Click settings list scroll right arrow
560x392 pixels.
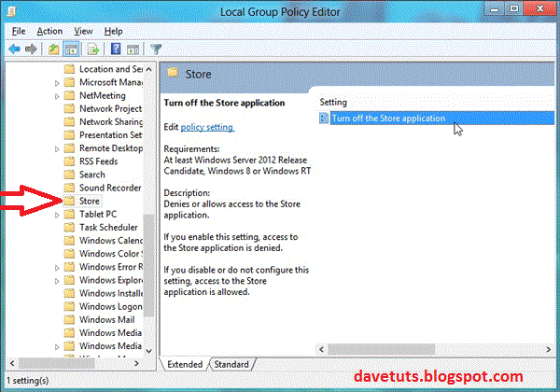coord(548,349)
